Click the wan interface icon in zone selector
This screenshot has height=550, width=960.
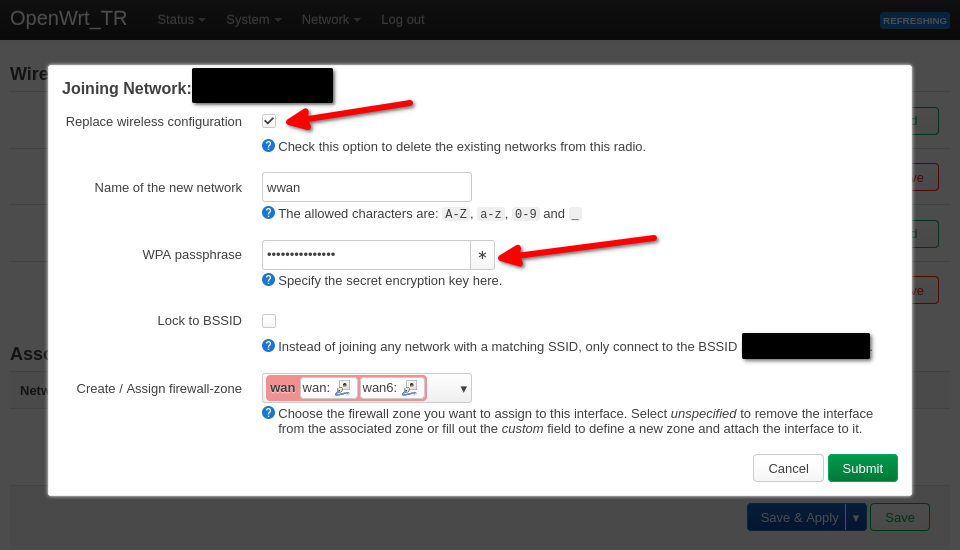click(343, 388)
